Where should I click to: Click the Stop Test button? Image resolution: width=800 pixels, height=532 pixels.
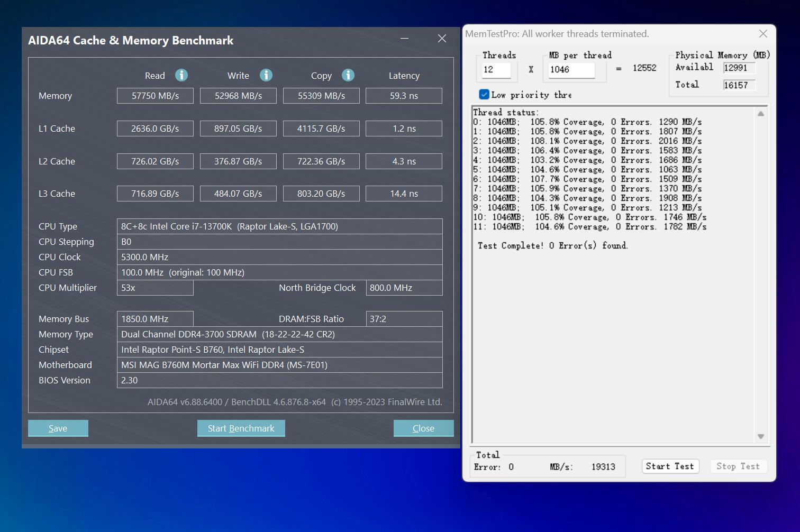point(738,466)
